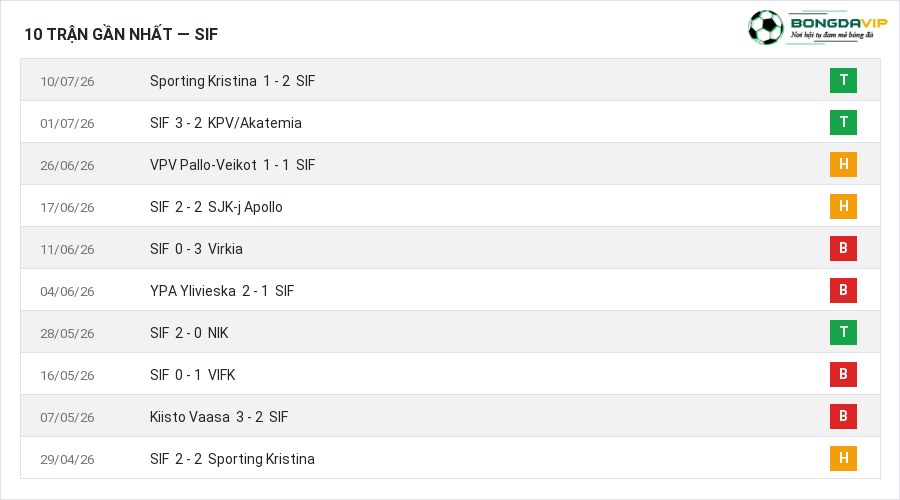The image size is (900, 500).
Task: Click the 04/06/26 date cell
Action: click(x=67, y=292)
